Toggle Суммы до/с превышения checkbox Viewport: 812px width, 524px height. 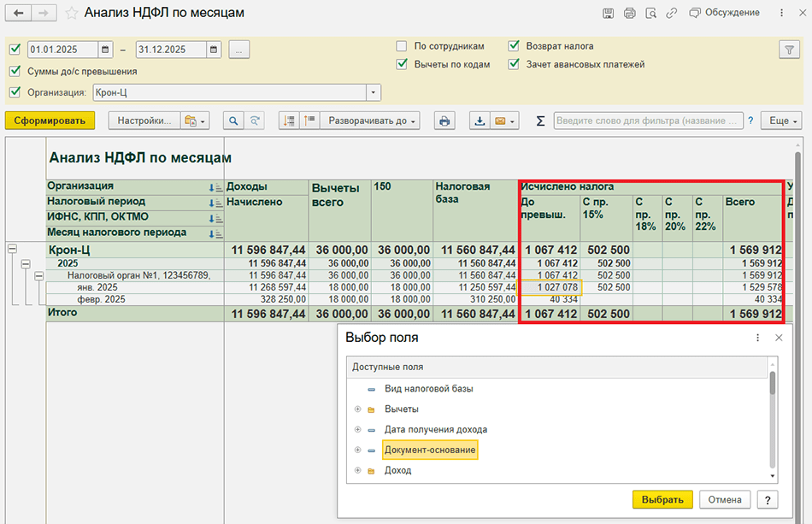coord(15,72)
